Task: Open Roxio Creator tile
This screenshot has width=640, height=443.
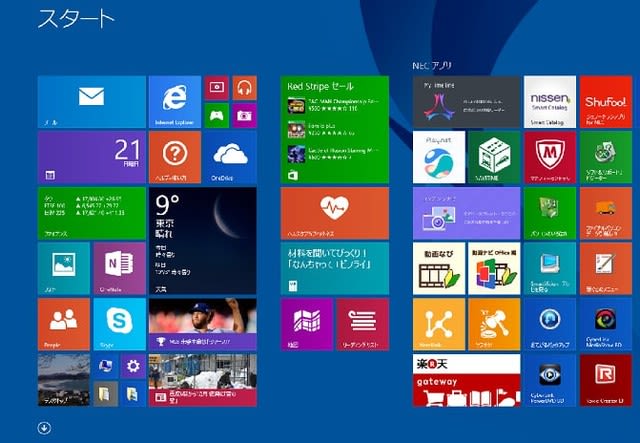Action: point(606,380)
